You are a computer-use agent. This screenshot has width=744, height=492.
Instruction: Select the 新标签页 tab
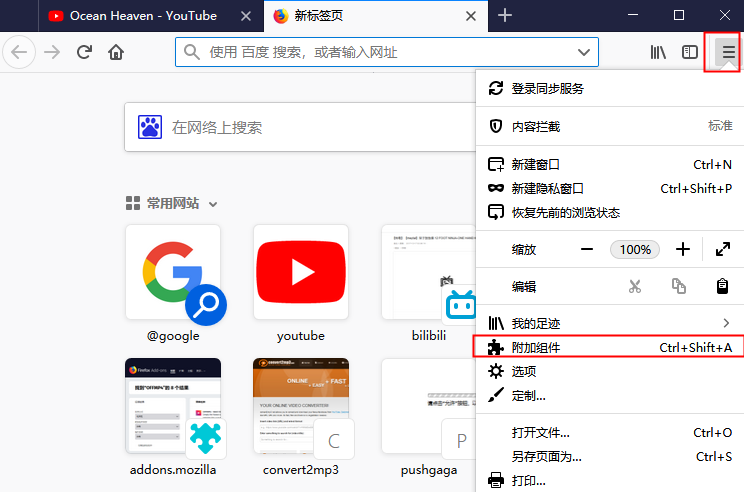click(x=376, y=16)
